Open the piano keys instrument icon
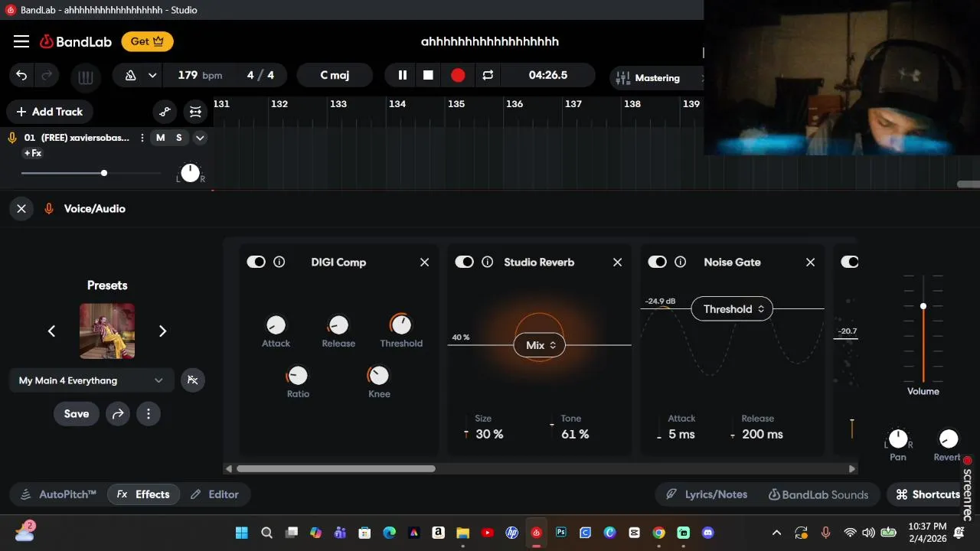Screen dimensions: 980x551 pos(86,77)
